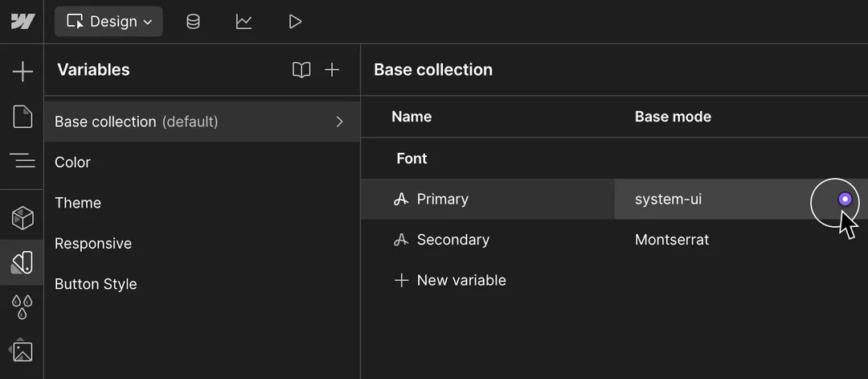Image resolution: width=868 pixels, height=379 pixels.
Task: Open the Style selectors droplets icon
Action: (x=23, y=306)
